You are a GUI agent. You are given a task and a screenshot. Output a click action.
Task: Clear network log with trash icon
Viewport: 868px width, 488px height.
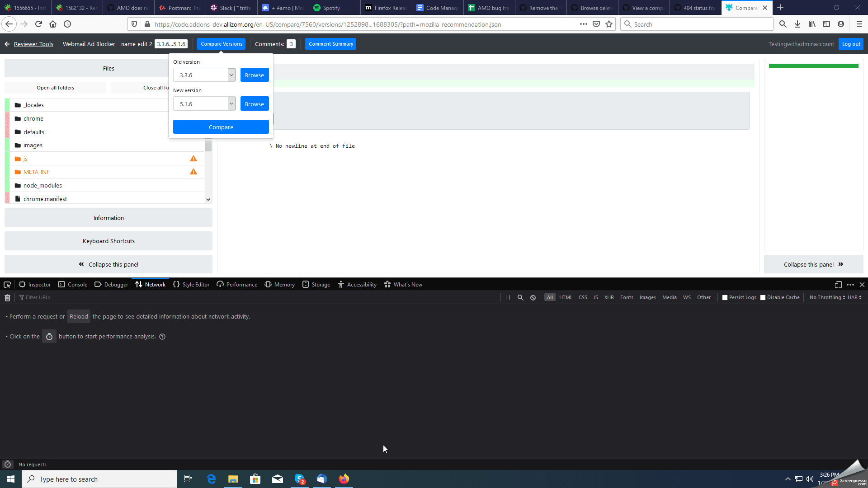7,298
